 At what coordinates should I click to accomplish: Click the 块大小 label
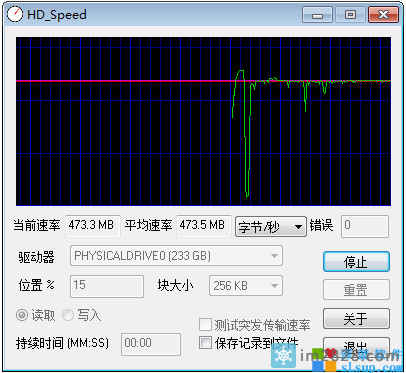click(x=175, y=286)
